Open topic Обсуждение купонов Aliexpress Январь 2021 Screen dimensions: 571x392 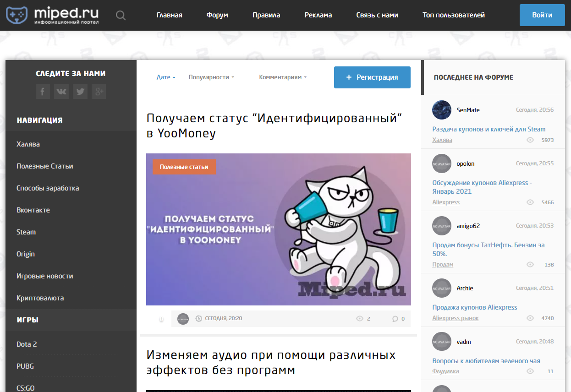[x=482, y=187]
